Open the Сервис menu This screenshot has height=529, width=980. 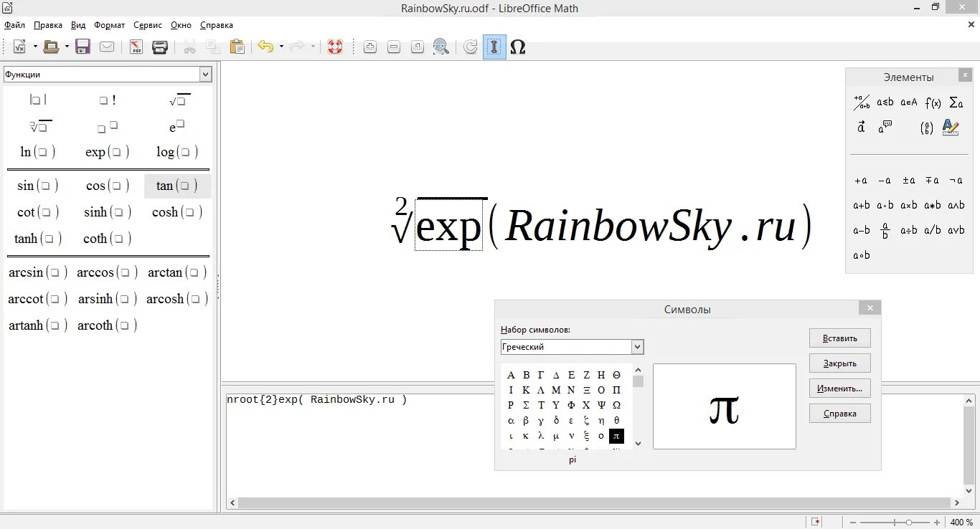[x=148, y=25]
